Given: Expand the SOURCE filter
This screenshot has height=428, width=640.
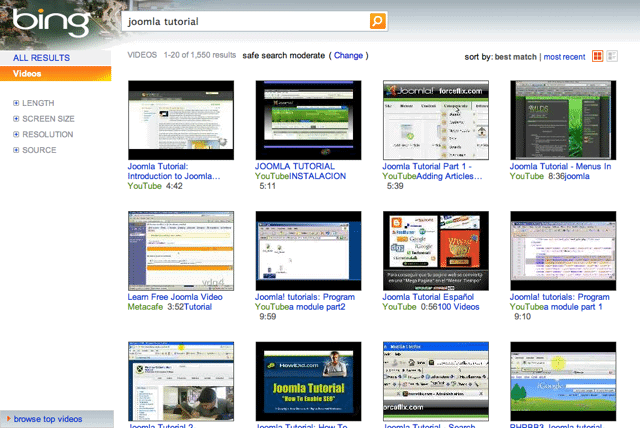Looking at the screenshot, I should tap(35, 150).
